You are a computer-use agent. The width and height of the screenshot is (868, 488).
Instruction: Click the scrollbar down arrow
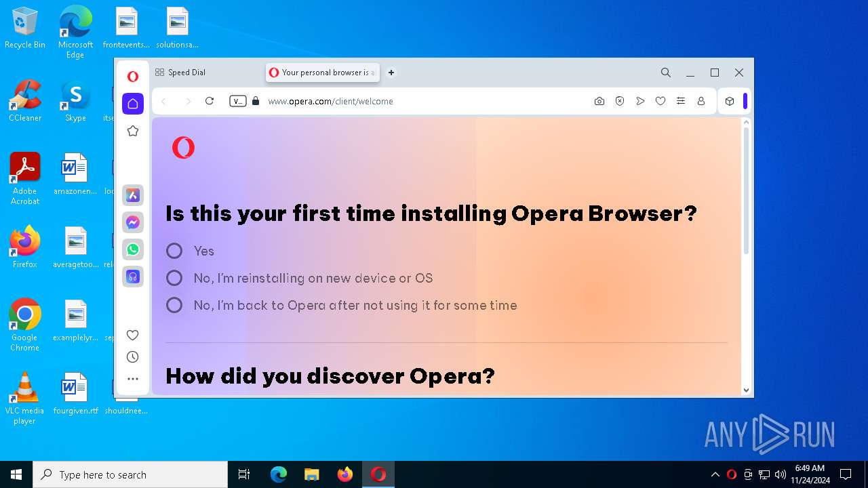click(746, 390)
